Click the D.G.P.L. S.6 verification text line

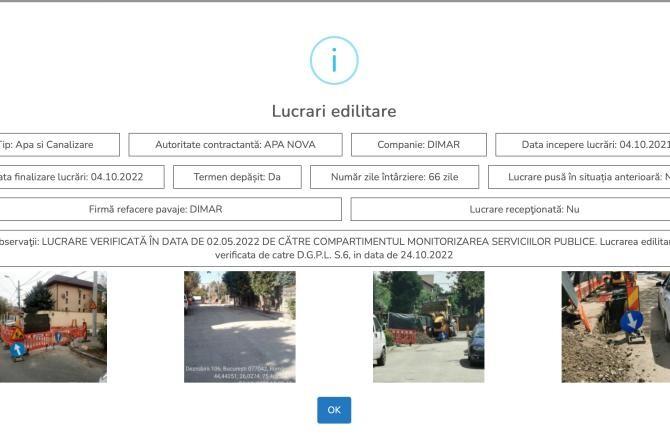tap(334, 255)
